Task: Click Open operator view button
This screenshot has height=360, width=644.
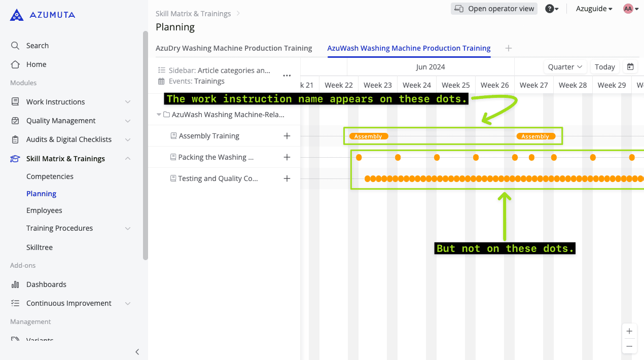Action: [x=494, y=9]
